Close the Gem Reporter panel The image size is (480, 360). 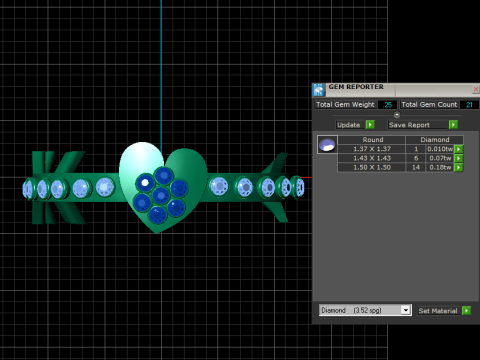coord(476,89)
